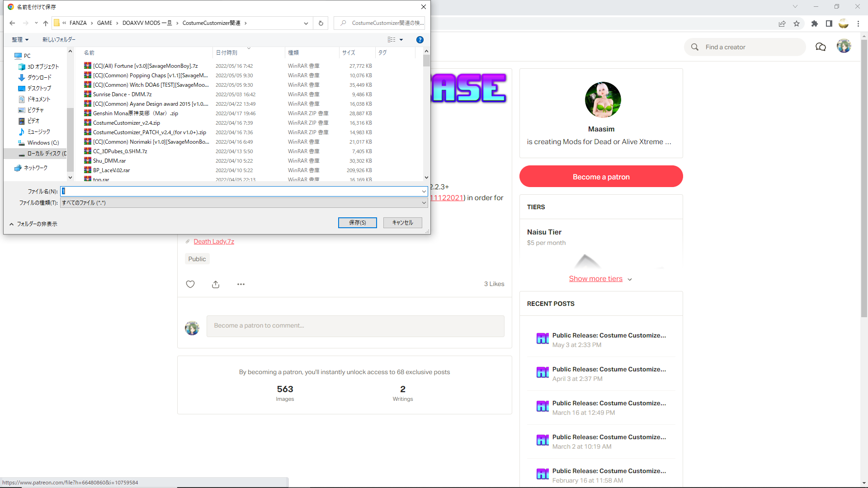
Task: Expand Show more tiers
Action: (x=600, y=279)
